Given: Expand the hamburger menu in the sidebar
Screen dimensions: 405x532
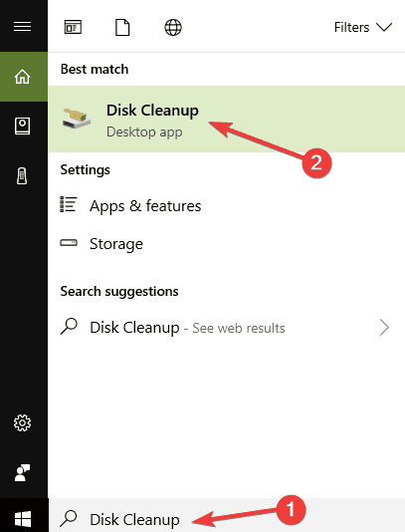Looking at the screenshot, I should point(22,27).
